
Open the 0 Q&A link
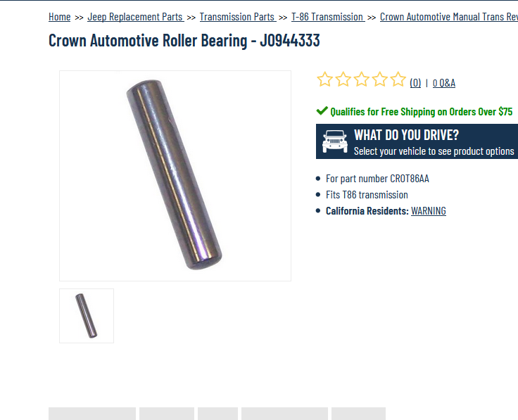tap(444, 82)
